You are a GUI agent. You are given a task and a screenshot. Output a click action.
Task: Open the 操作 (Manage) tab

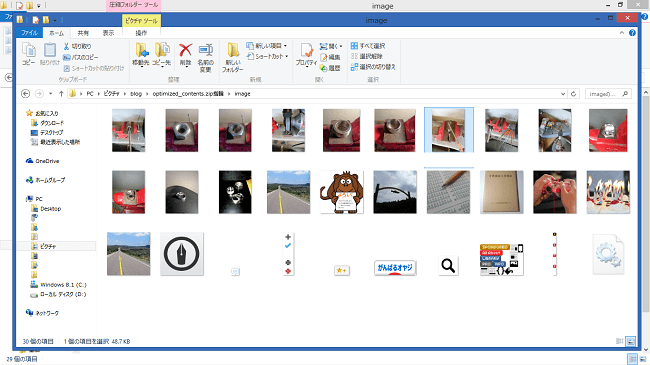141,33
